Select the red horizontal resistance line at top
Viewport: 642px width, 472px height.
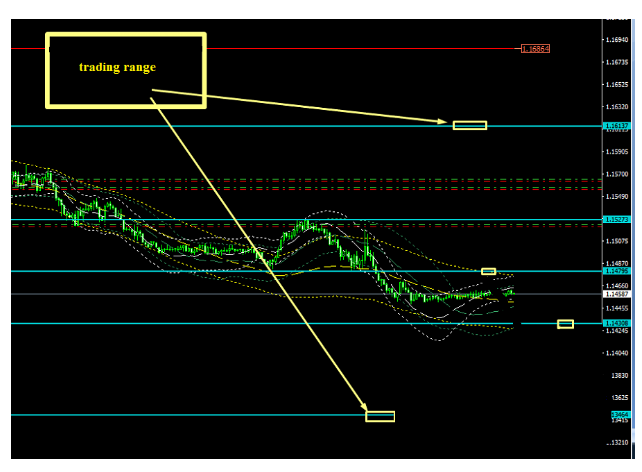pyautogui.click(x=300, y=48)
